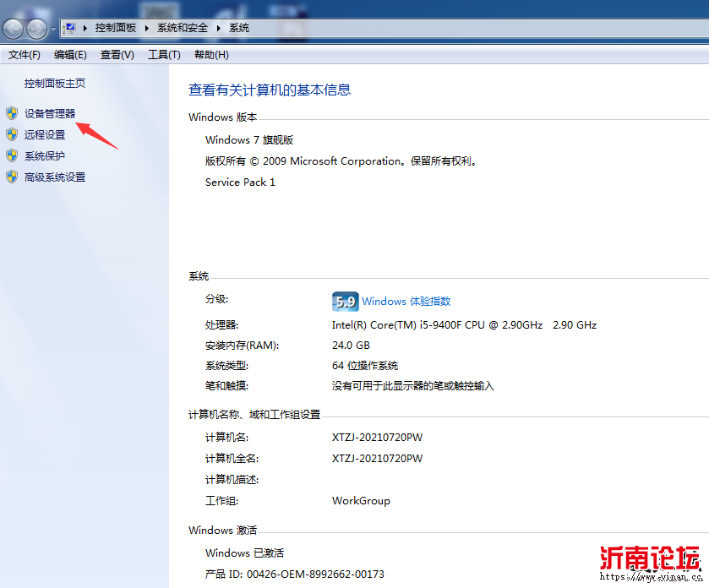The width and height of the screenshot is (709, 588).
Task: Open the 帮助(H) menu
Action: tap(211, 55)
